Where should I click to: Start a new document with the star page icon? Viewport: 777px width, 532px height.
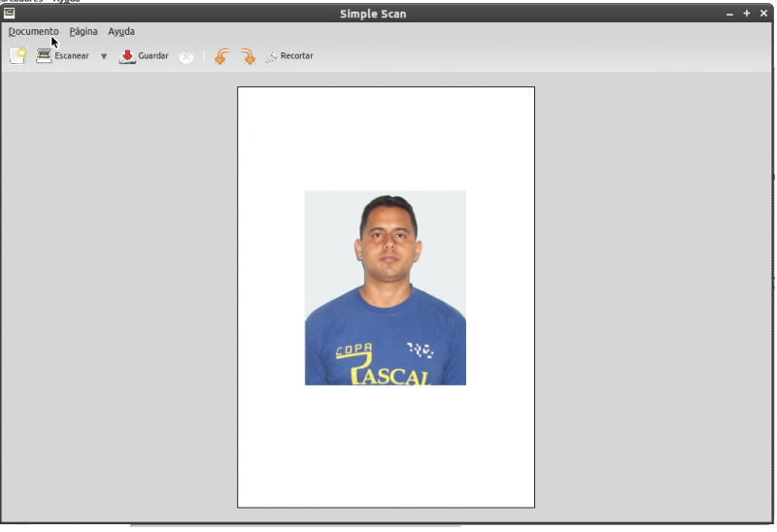tap(17, 56)
